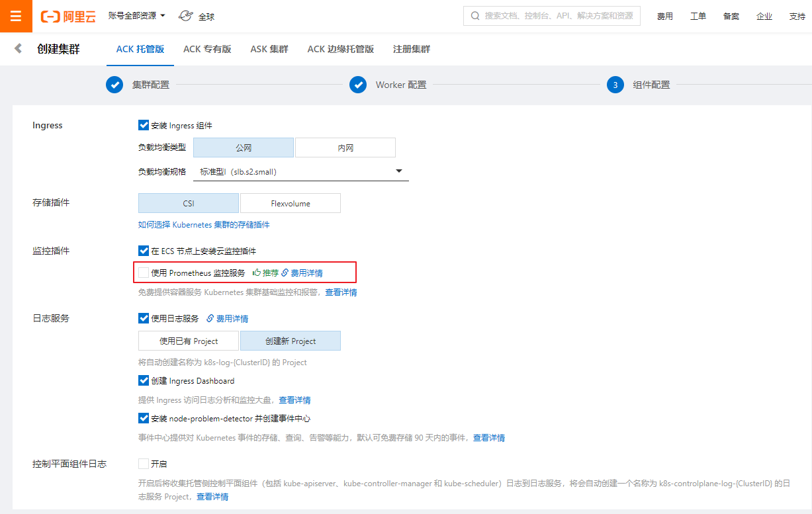Click the Alibaba Cloud logo
This screenshot has height=514, width=812.
pos(68,17)
